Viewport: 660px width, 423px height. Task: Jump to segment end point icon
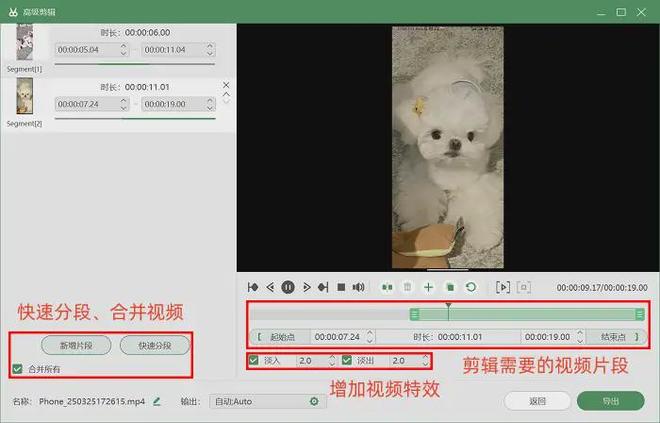click(323, 287)
